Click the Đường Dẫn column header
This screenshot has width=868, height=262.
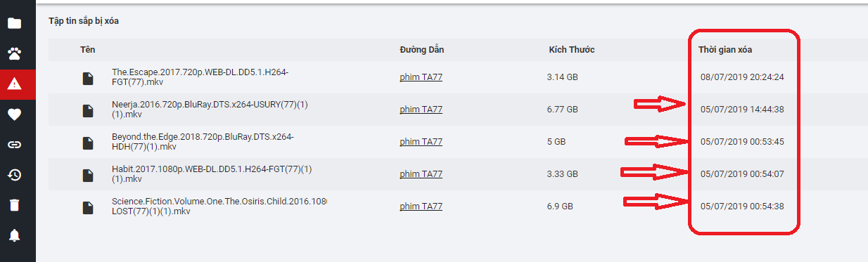[421, 50]
